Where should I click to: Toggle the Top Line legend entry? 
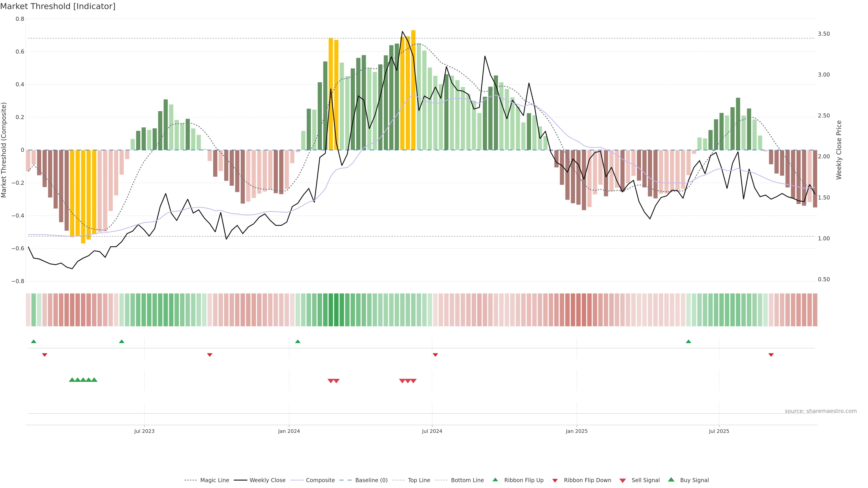[419, 480]
